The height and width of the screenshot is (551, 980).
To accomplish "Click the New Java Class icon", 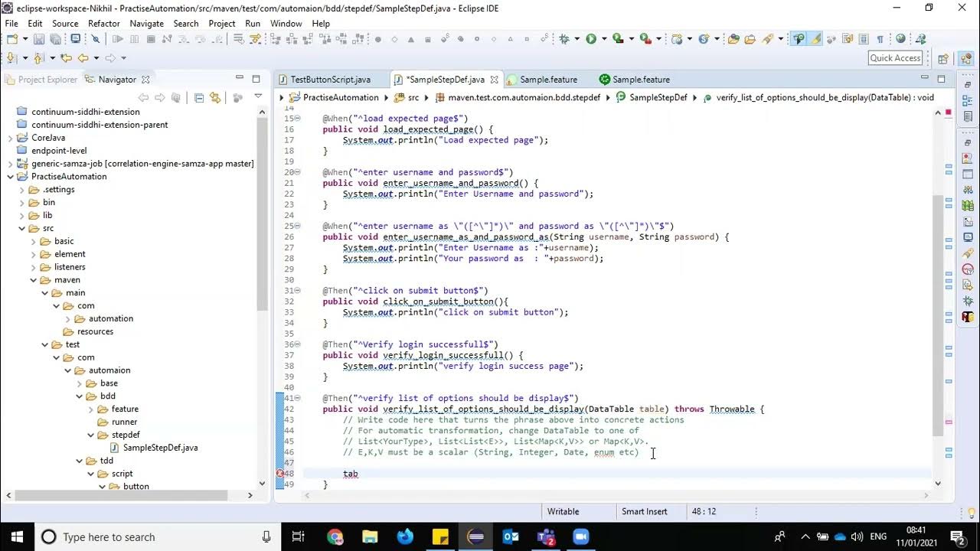I will (704, 38).
